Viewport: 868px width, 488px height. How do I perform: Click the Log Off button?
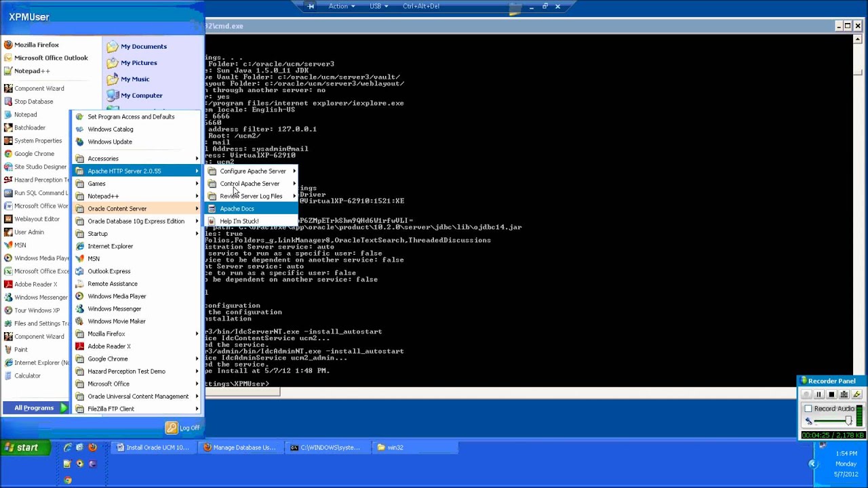click(x=183, y=428)
